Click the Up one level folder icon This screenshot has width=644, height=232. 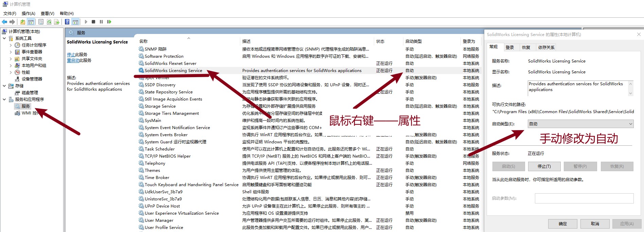(22, 22)
